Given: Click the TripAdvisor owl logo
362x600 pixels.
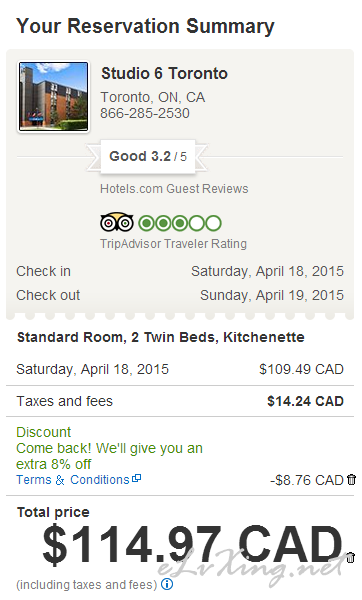Looking at the screenshot, I should [x=117, y=223].
